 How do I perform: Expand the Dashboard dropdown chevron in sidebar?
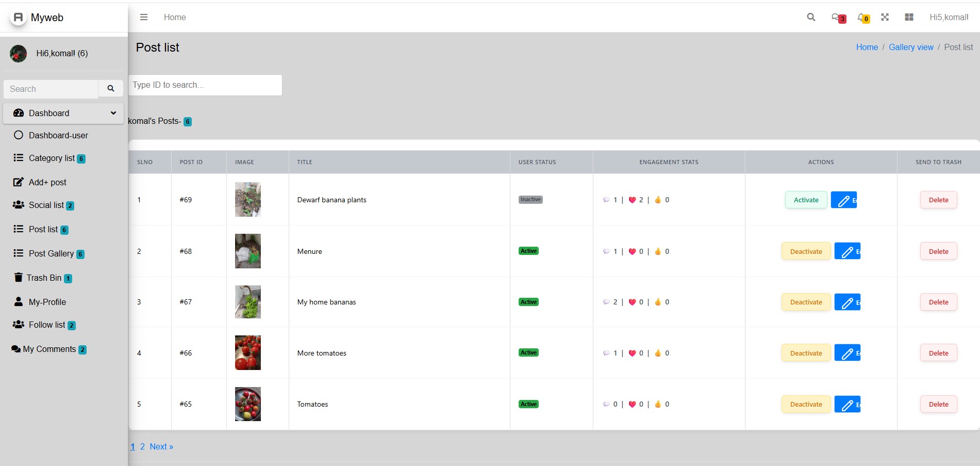tap(113, 113)
